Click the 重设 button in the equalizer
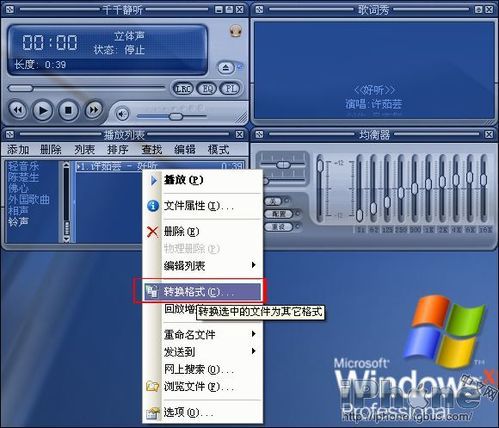 tap(278, 227)
